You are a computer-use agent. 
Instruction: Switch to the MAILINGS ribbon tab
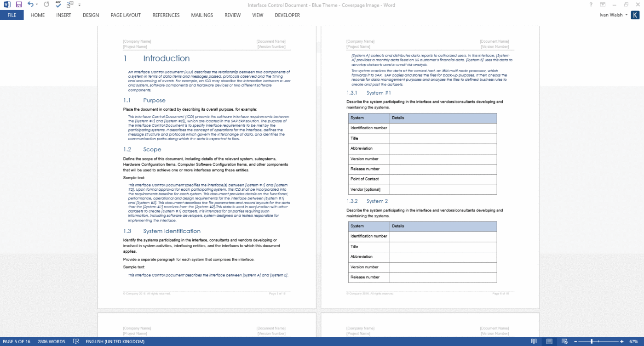(202, 15)
